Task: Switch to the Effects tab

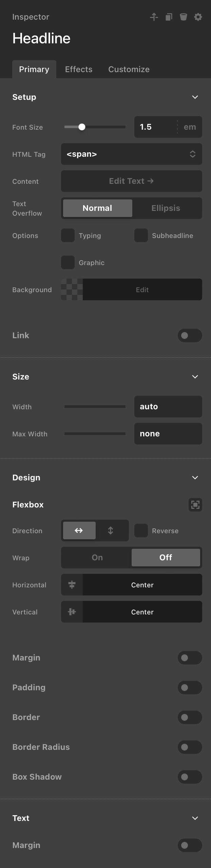Action: 79,69
